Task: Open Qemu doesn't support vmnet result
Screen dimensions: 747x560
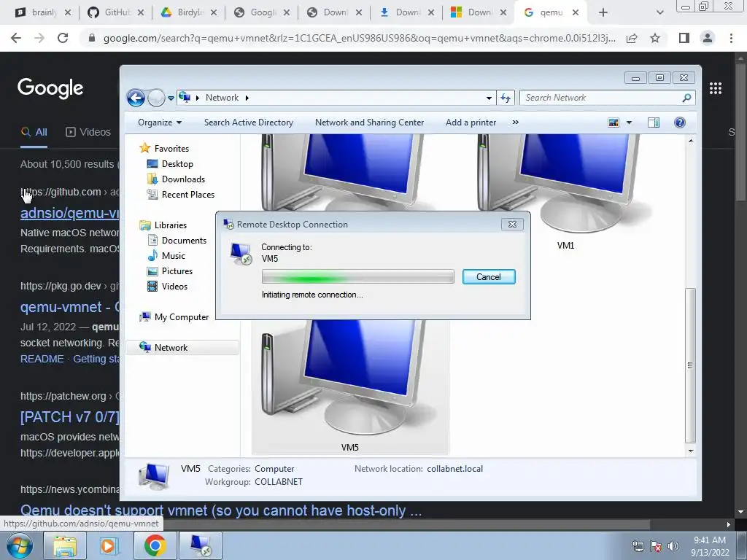Action: [x=221, y=511]
